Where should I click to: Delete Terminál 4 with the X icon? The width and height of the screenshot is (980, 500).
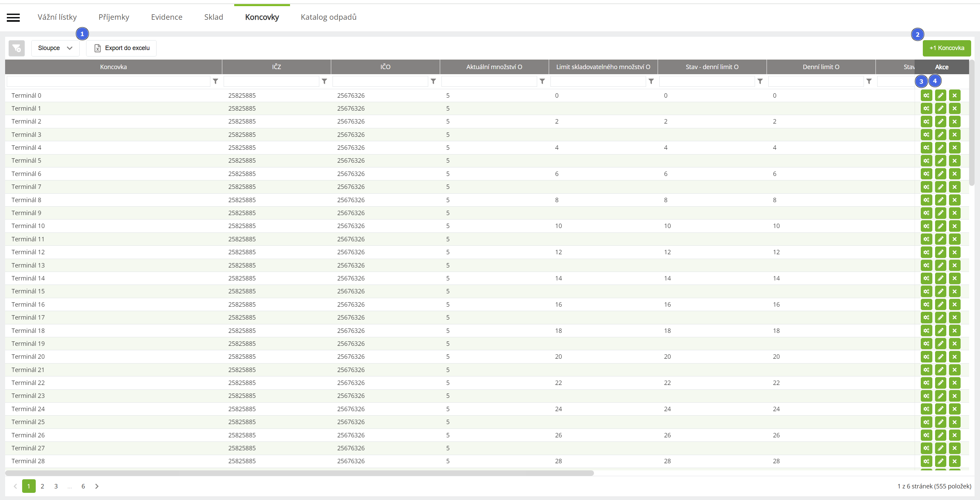pyautogui.click(x=954, y=148)
